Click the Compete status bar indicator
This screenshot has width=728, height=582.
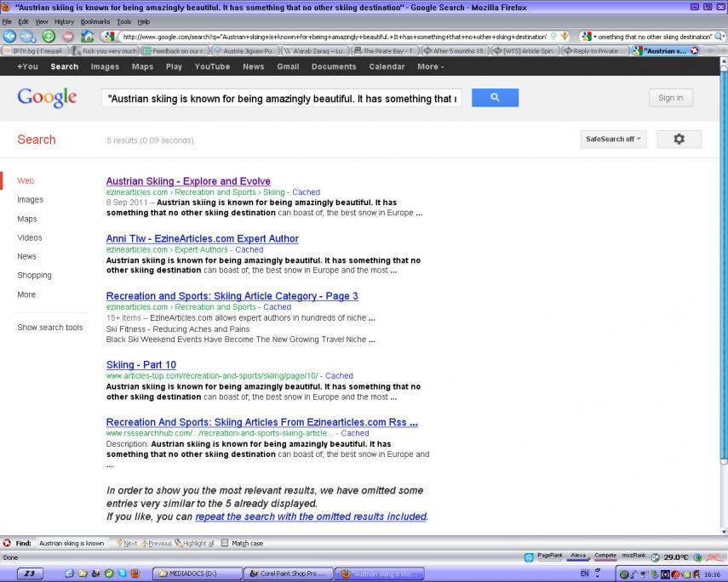605,556
